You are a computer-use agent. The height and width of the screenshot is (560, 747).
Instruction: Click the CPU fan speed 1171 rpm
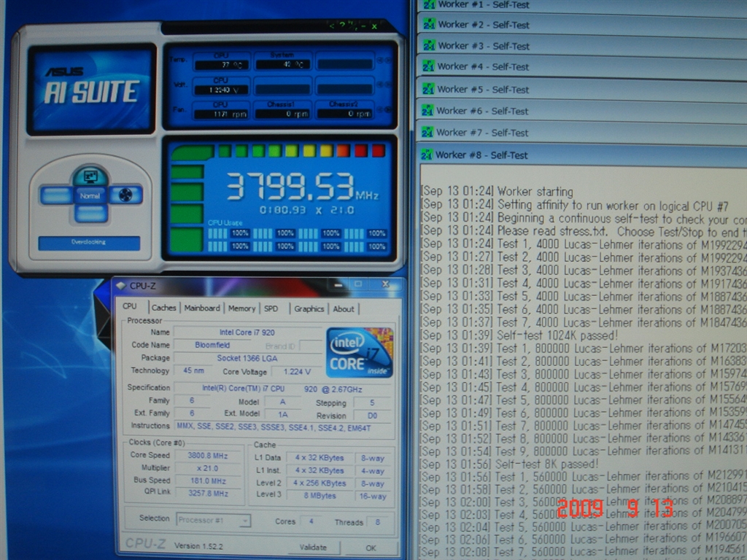(222, 114)
